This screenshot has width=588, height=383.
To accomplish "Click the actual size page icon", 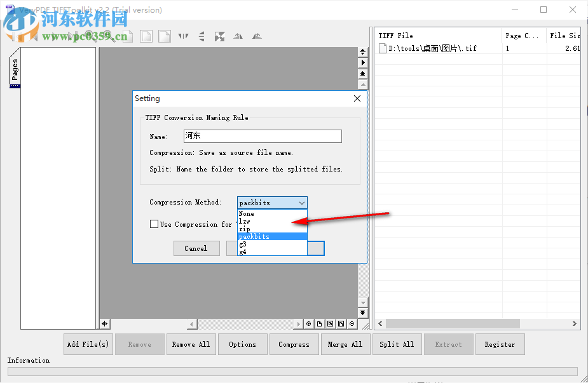I will point(320,324).
